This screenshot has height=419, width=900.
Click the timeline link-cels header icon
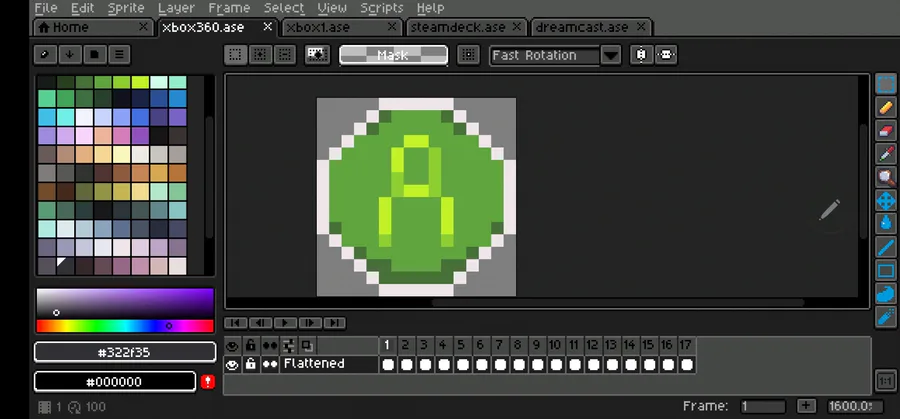(288, 345)
